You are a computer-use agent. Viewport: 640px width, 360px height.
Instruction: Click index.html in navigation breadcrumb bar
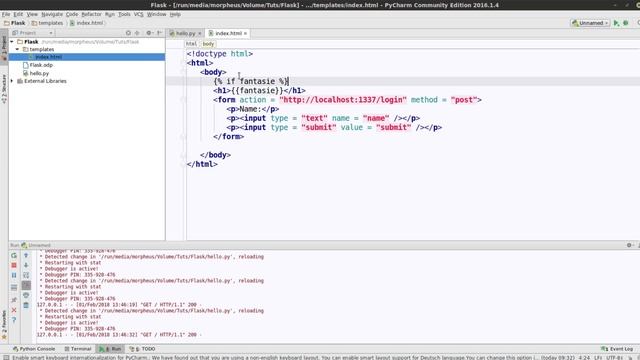86,23
